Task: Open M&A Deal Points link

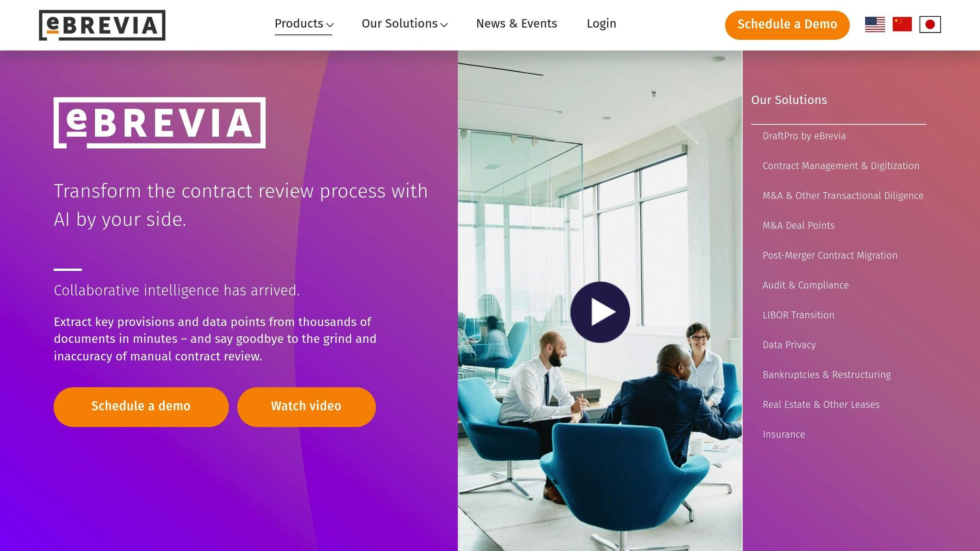Action: point(798,225)
